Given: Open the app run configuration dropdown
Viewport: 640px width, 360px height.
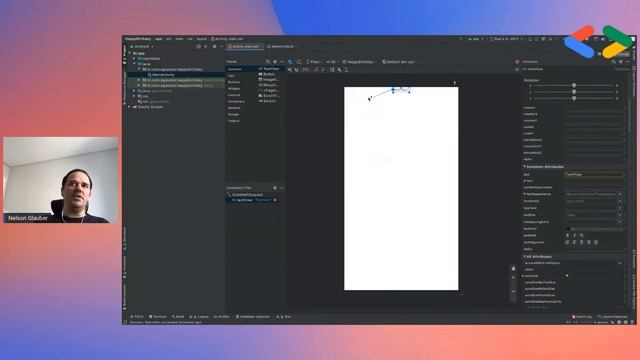Looking at the screenshot, I should [x=476, y=39].
